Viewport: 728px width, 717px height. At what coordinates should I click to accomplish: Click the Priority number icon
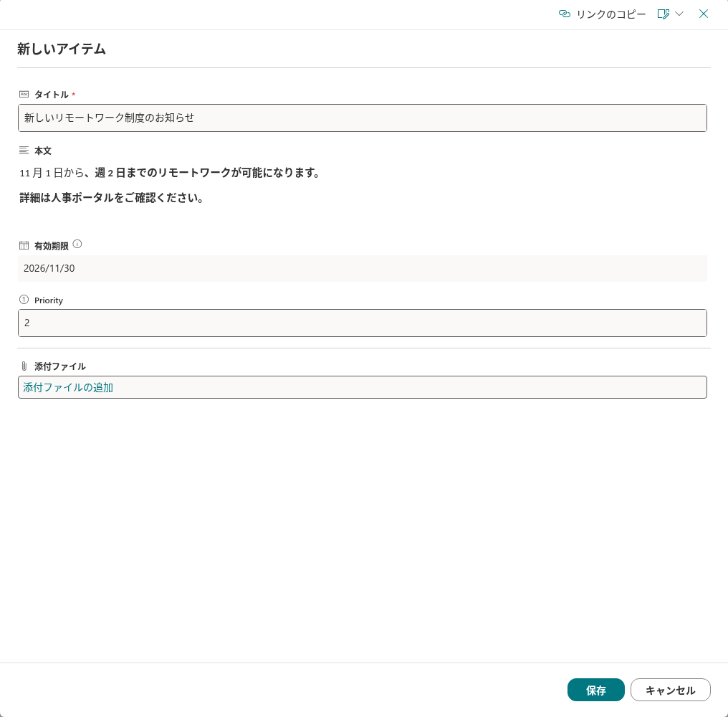point(24,300)
